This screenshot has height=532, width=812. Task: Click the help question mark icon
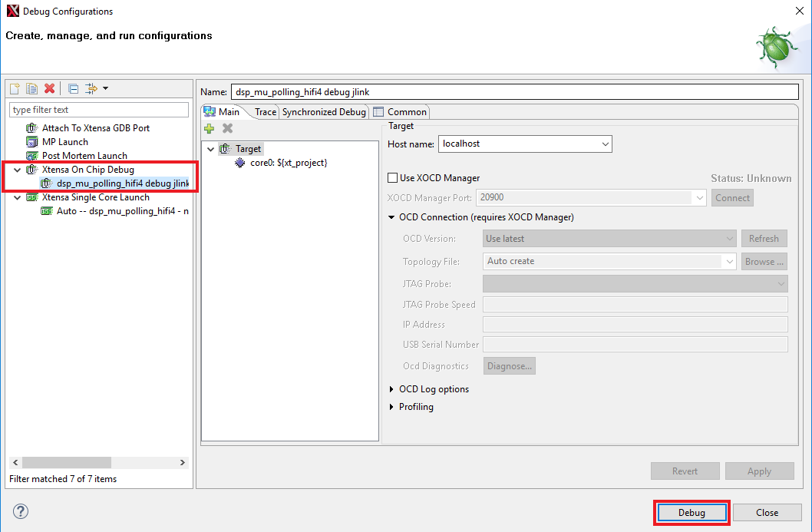click(21, 511)
